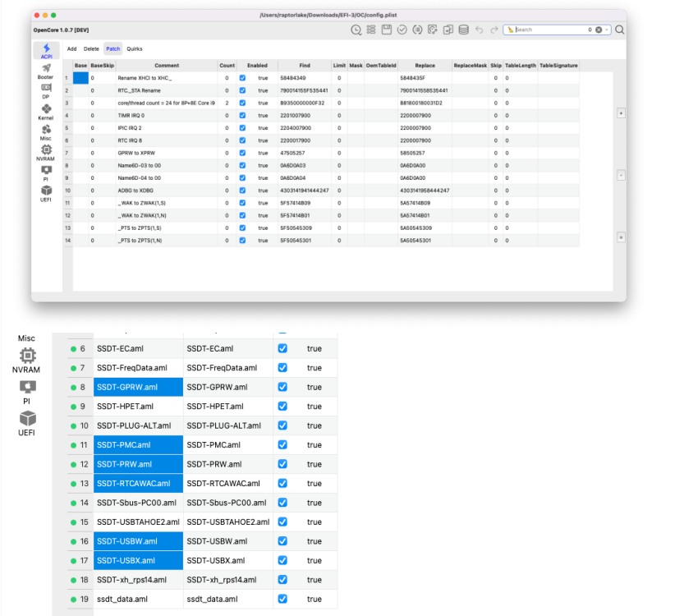Open Kernel section in sidebar

pyautogui.click(x=46, y=113)
